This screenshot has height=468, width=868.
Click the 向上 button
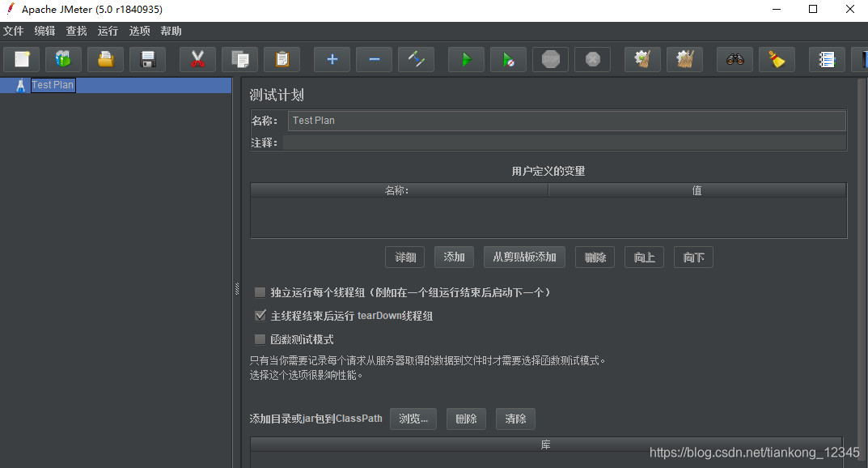click(x=645, y=257)
